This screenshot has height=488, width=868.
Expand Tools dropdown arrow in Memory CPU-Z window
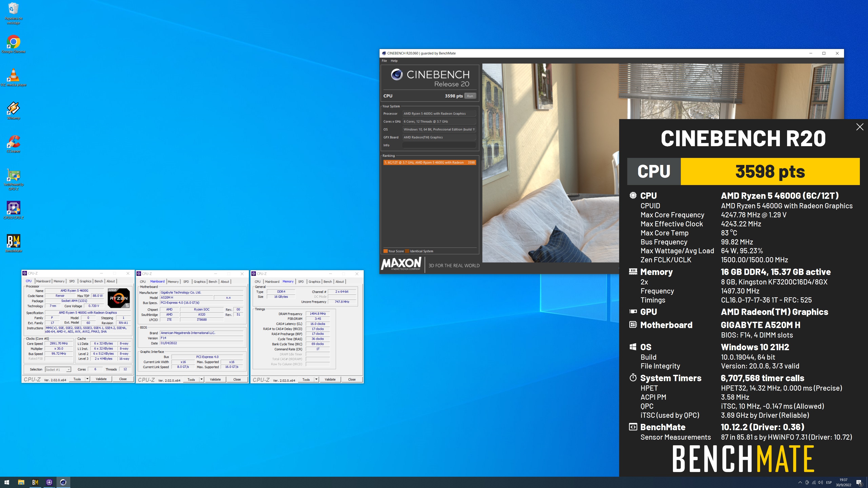point(316,380)
